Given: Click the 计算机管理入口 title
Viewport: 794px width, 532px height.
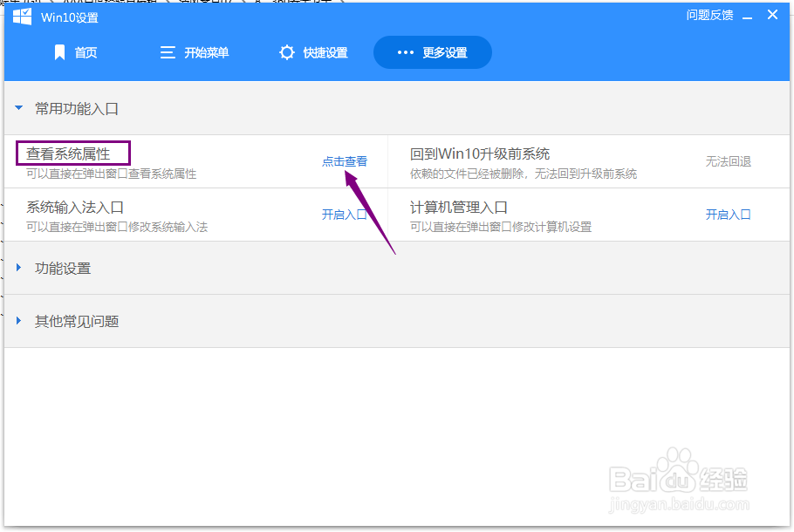Looking at the screenshot, I should click(459, 207).
